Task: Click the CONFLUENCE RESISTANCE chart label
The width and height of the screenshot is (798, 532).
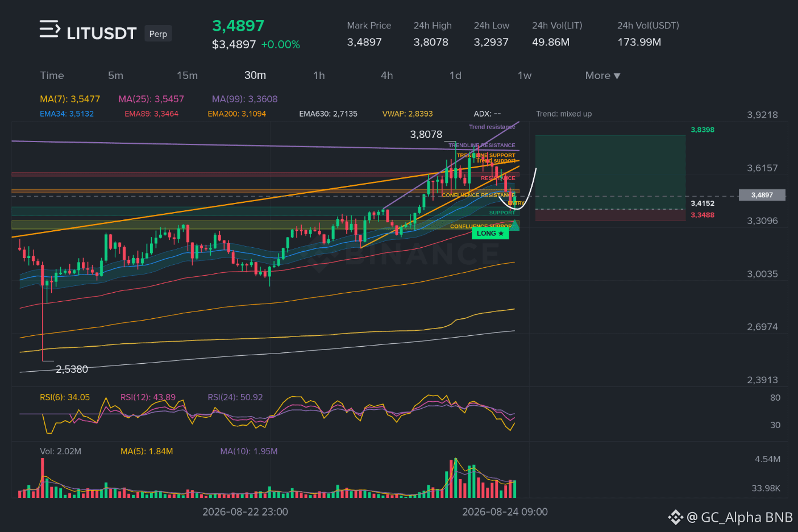Action: pyautogui.click(x=479, y=195)
